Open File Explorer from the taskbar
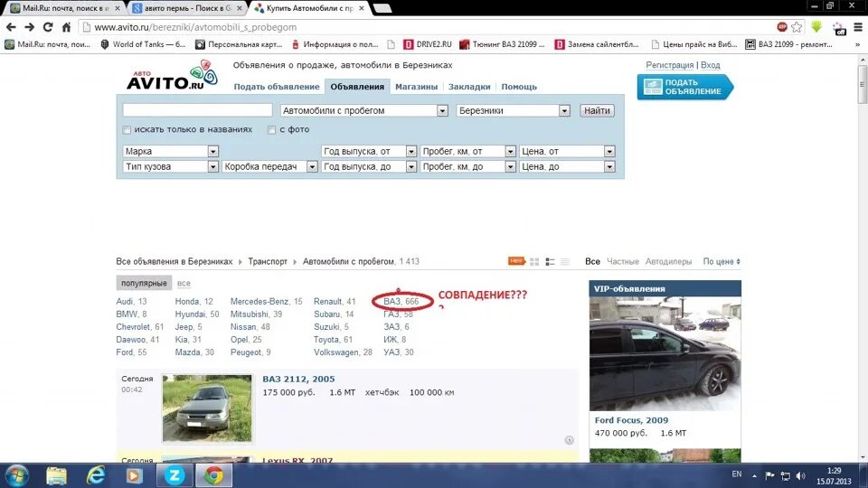Screen dimensions: 868x488 (x=56, y=476)
